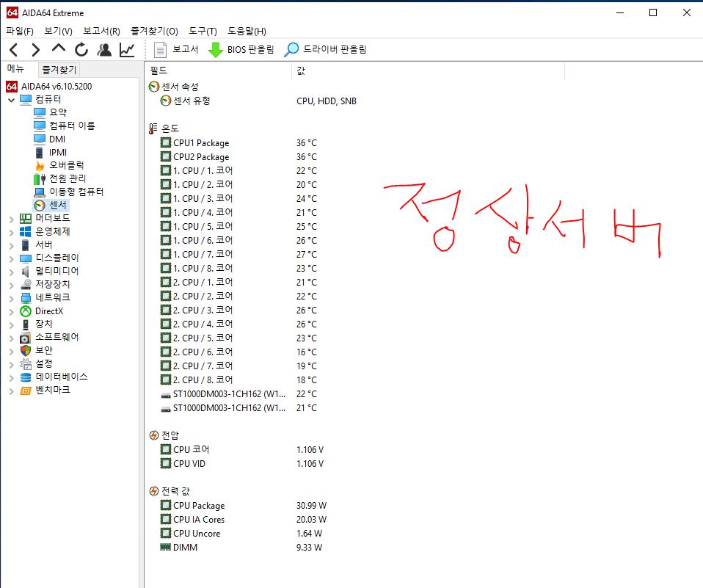Go forward with the right arrow toolbar icon
This screenshot has height=588, width=703.
36,49
